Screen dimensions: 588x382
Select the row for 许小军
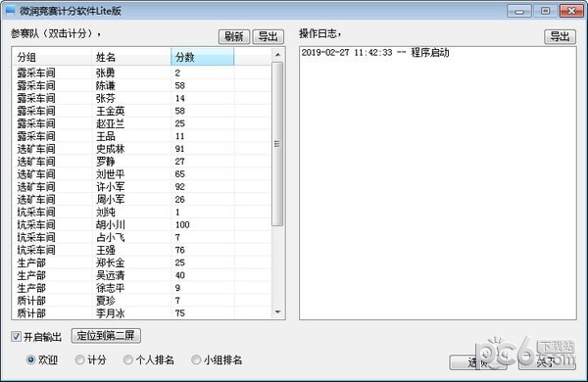pyautogui.click(x=142, y=187)
